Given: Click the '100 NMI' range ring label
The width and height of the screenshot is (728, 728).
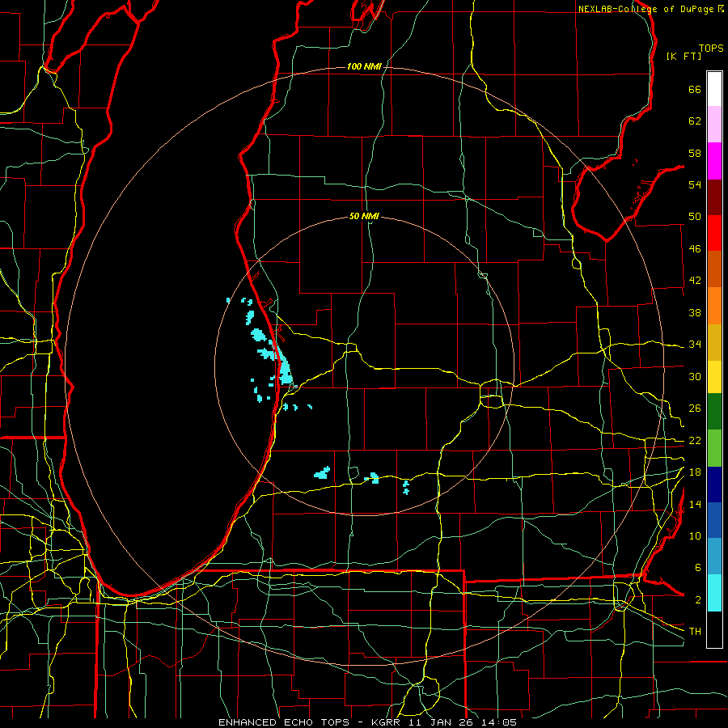Looking at the screenshot, I should 364,67.
